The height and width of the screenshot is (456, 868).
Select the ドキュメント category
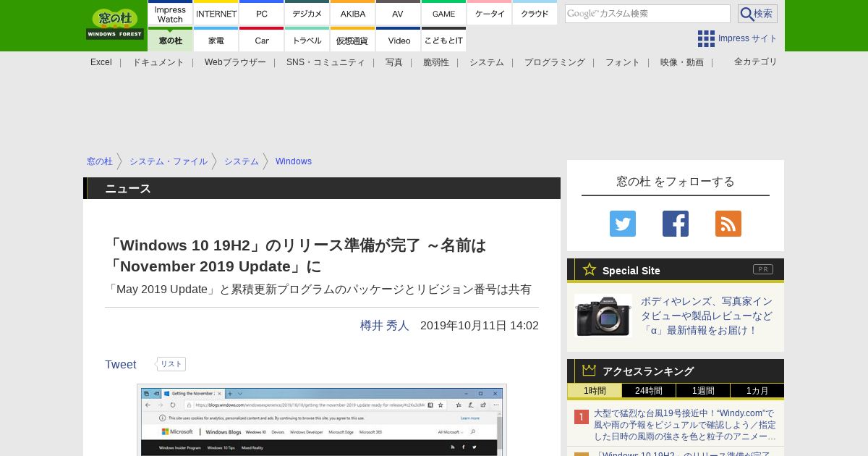coord(158,62)
